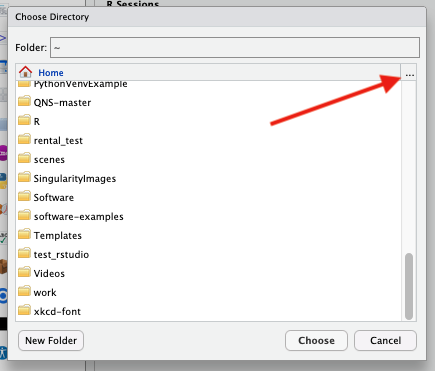Viewport: 435px width, 371px height.
Task: Confirm selection with the Choose button
Action: pyautogui.click(x=316, y=340)
